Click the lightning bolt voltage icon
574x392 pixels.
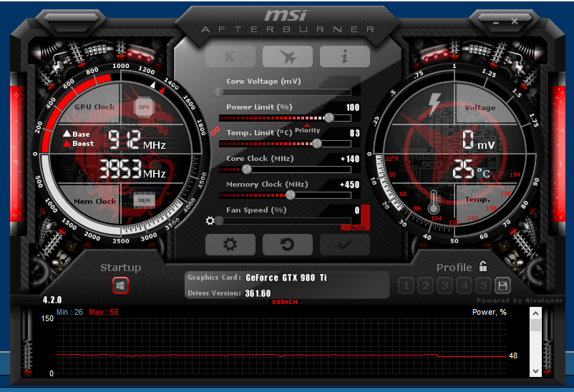(x=434, y=104)
